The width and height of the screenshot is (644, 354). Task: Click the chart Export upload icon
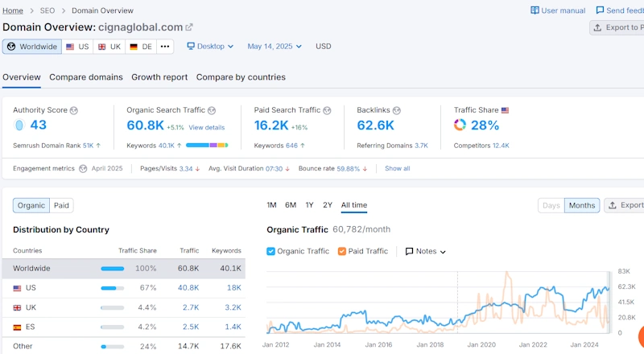[613, 205]
